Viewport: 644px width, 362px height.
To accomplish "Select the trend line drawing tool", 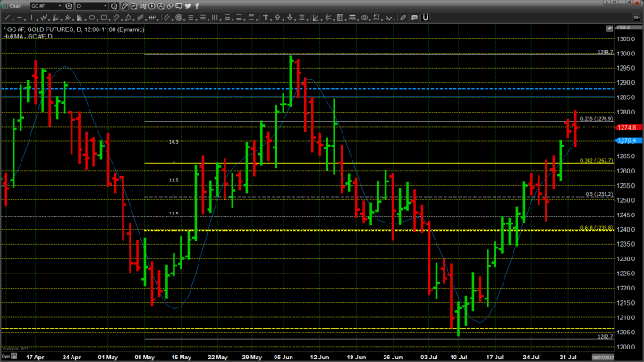I will tap(7, 18).
